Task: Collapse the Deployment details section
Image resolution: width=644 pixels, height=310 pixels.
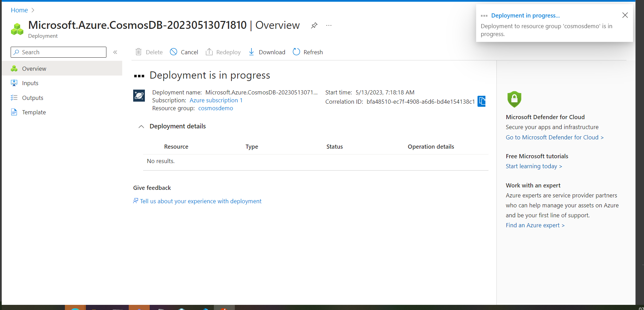Action: click(141, 126)
